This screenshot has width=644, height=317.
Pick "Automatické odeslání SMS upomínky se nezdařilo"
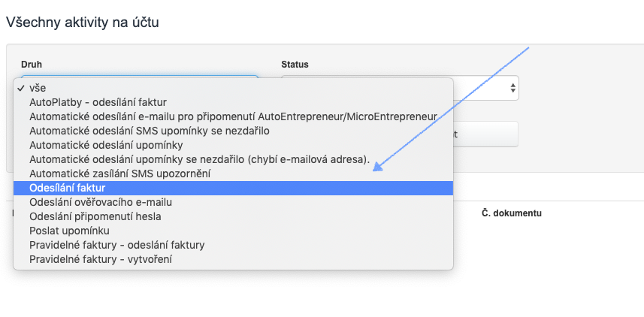[149, 131]
